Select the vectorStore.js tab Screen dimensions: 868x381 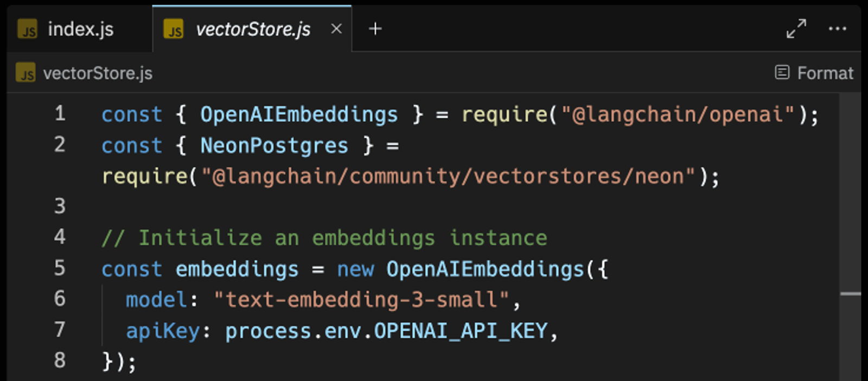point(252,29)
